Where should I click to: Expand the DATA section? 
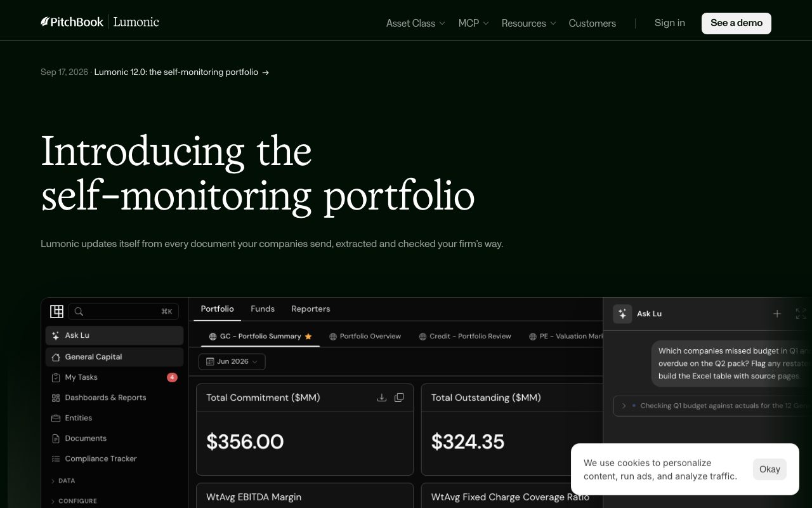tap(63, 481)
